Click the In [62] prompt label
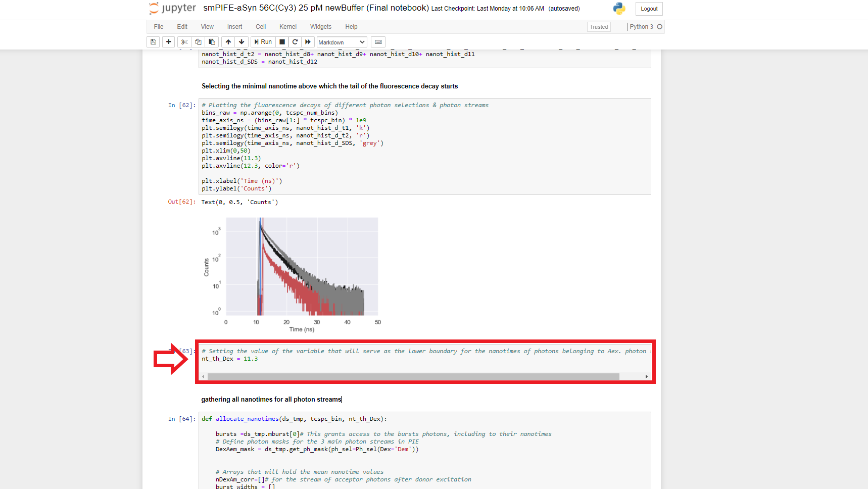868x489 pixels. tap(182, 105)
